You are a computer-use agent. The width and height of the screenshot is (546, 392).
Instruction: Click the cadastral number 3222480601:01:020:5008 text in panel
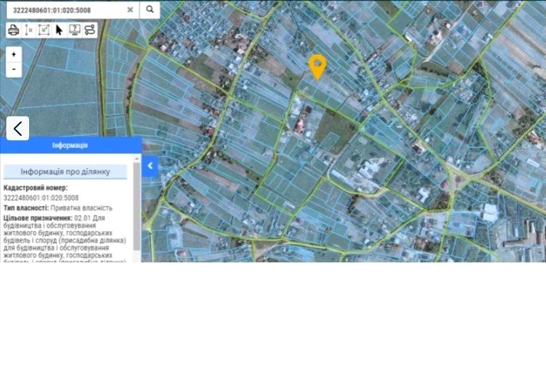(40, 198)
